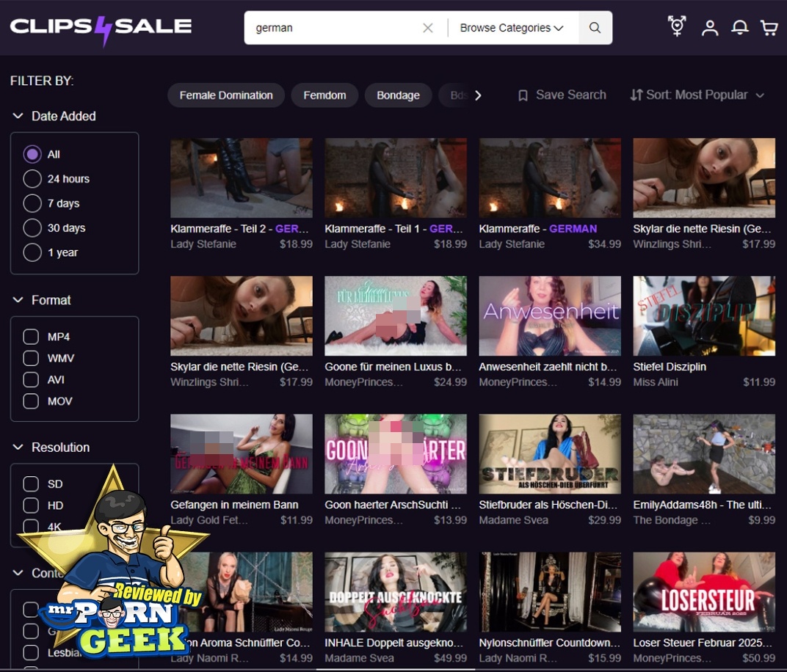This screenshot has width=787, height=672.
Task: Select the 30 days radio button
Action: point(32,227)
